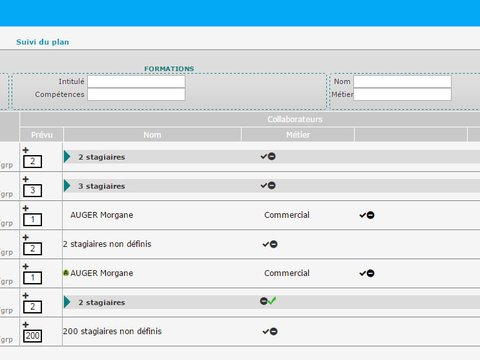The width and height of the screenshot is (480, 360).
Task: Select the '200 stagiaires non définis' text
Action: [112, 331]
